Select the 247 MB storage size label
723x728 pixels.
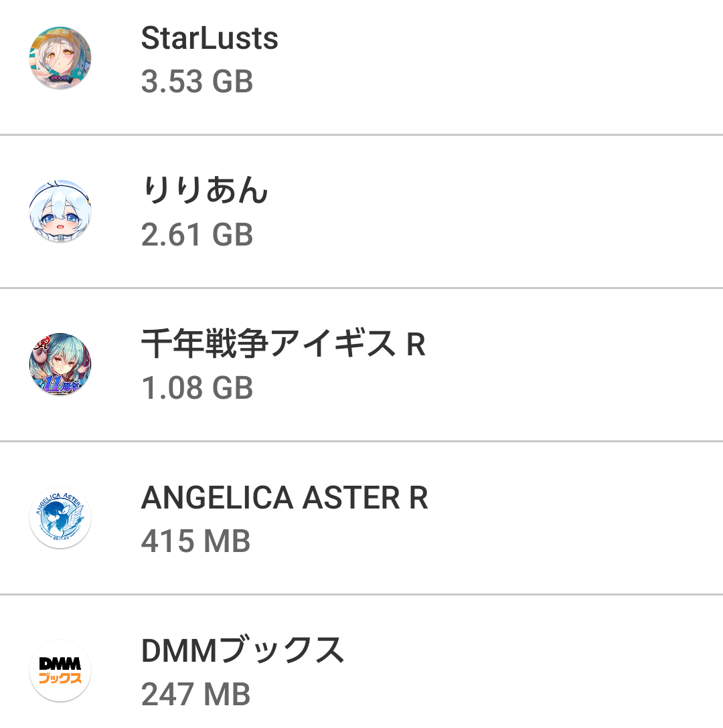coord(195,694)
